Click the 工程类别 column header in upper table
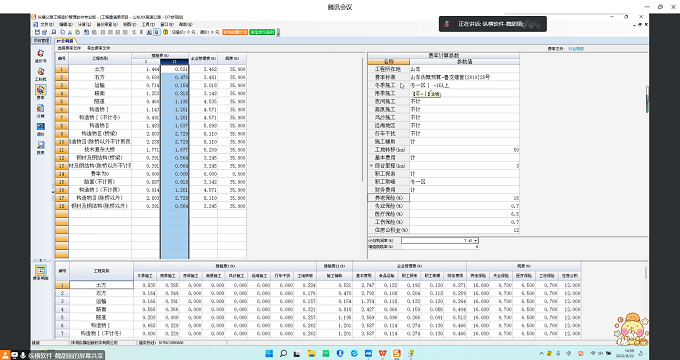This screenshot has width=680, height=360. pyautogui.click(x=100, y=59)
